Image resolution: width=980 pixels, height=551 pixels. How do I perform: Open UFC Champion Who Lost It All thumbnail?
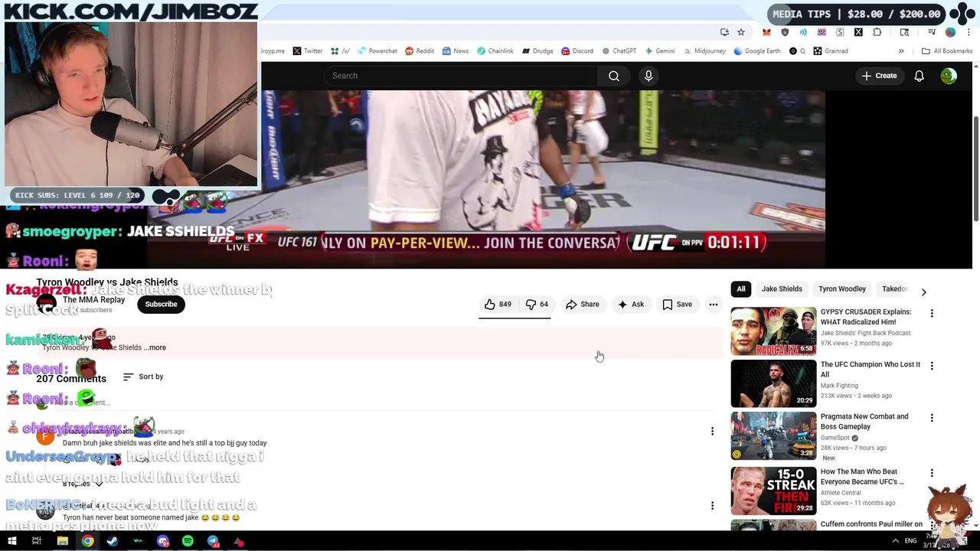(x=773, y=384)
